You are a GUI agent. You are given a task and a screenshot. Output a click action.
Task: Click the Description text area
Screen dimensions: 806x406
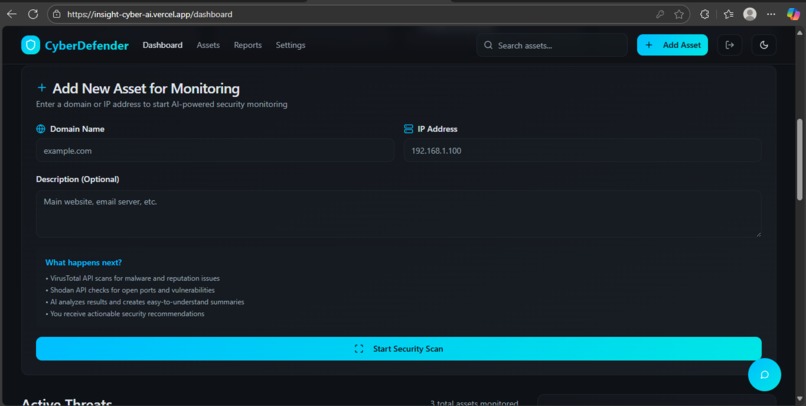click(399, 214)
